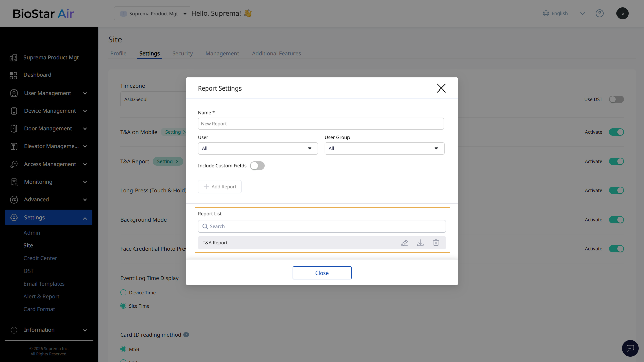Viewport: 644px width, 362px height.
Task: Click the report Name input field
Action: click(321, 124)
